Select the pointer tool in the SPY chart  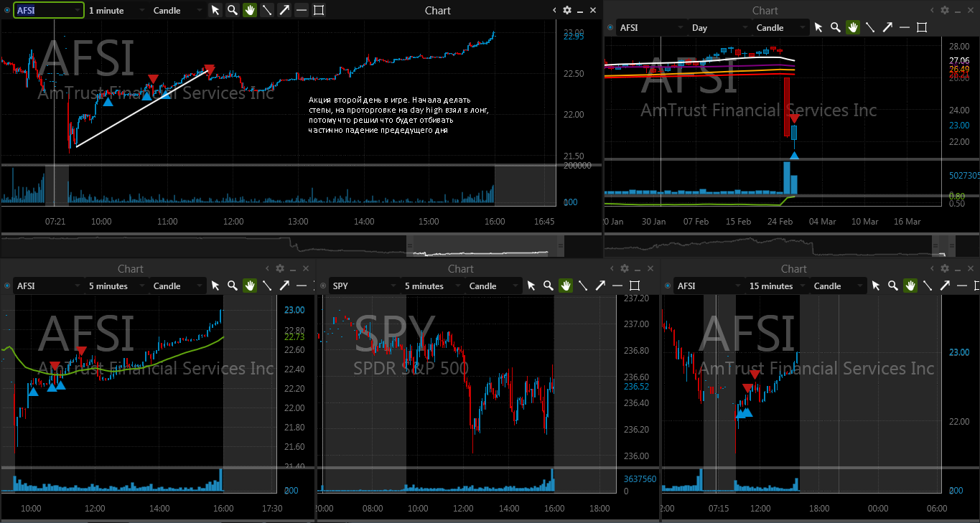(x=531, y=286)
